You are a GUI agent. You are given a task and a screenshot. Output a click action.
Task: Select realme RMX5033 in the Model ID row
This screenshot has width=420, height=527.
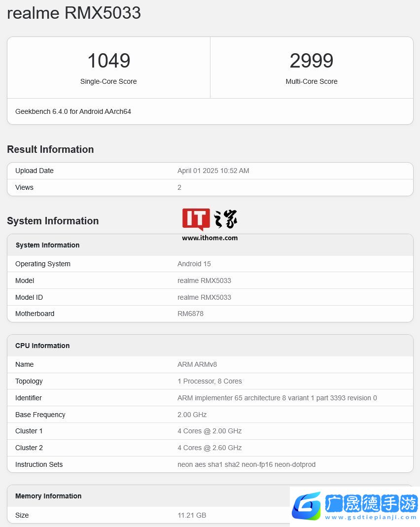click(x=204, y=297)
